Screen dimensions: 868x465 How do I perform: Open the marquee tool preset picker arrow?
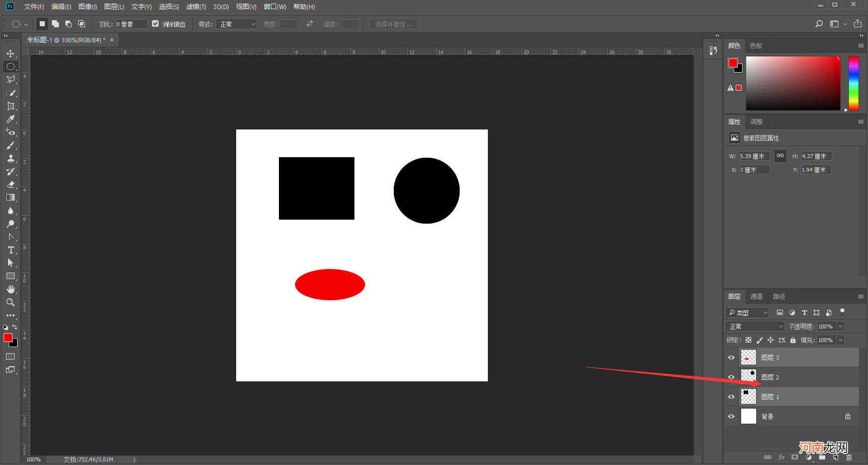(x=26, y=24)
